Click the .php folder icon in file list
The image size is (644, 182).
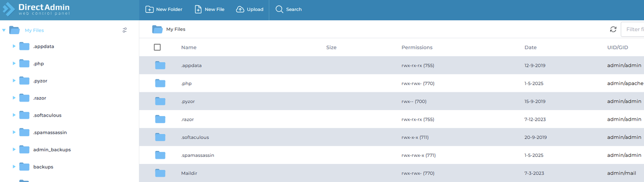coord(160,83)
